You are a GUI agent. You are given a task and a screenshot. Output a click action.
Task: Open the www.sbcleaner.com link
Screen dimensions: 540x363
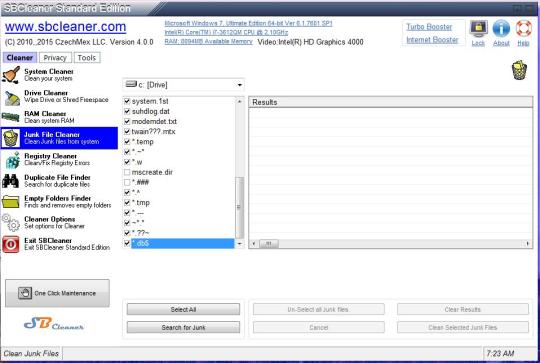tap(65, 27)
